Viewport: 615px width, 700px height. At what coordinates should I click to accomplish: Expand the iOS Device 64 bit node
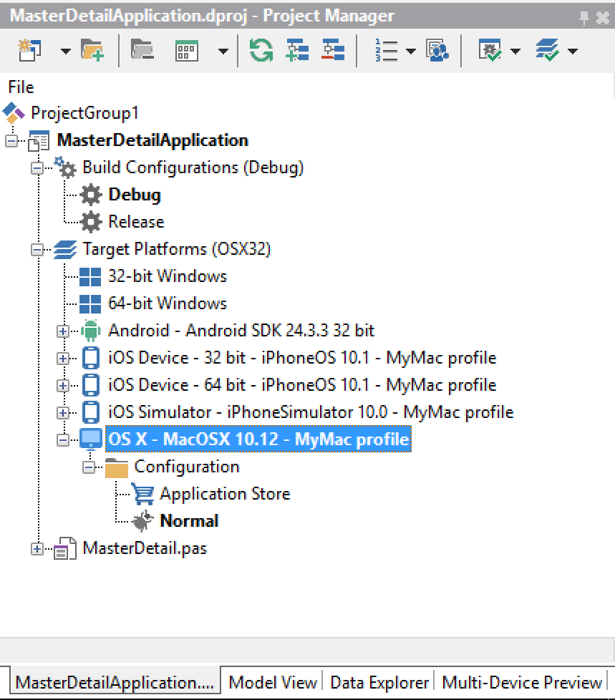[63, 387]
